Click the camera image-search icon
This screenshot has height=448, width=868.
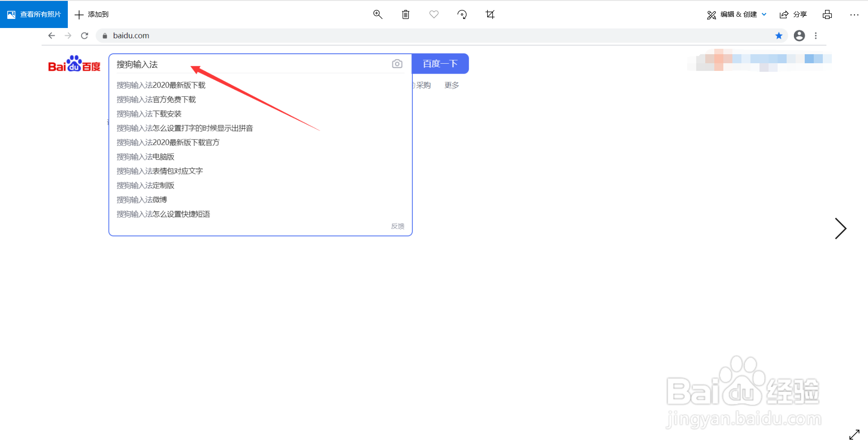397,64
